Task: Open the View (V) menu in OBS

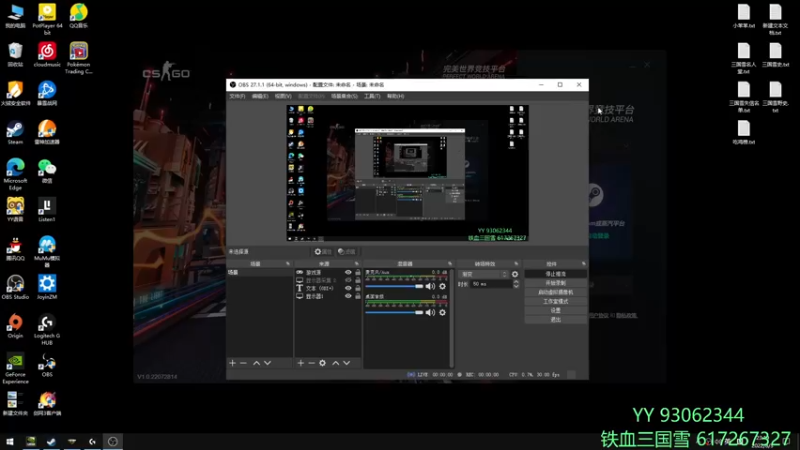Action: [283, 96]
